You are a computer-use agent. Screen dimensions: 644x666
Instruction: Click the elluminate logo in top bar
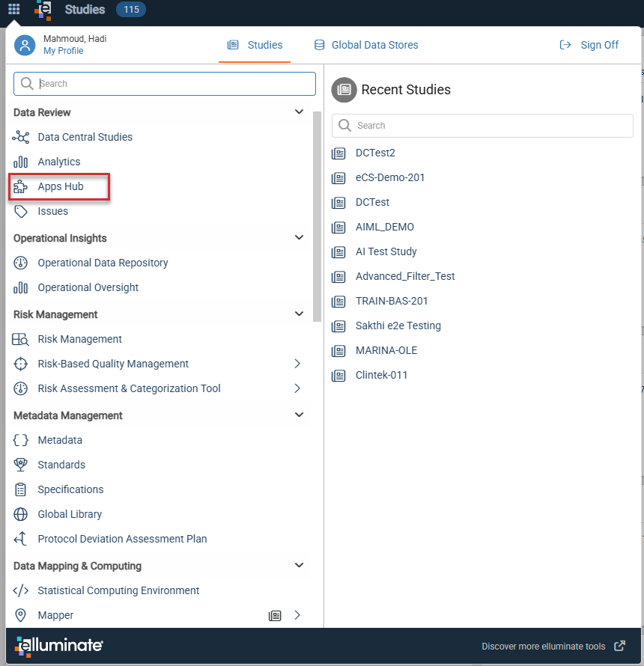43,10
